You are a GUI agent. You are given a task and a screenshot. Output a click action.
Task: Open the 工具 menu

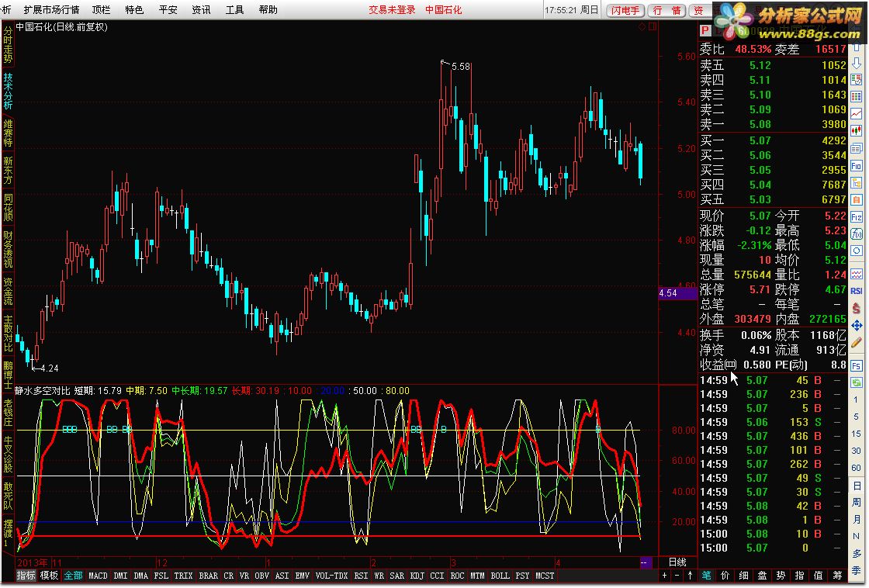234,10
